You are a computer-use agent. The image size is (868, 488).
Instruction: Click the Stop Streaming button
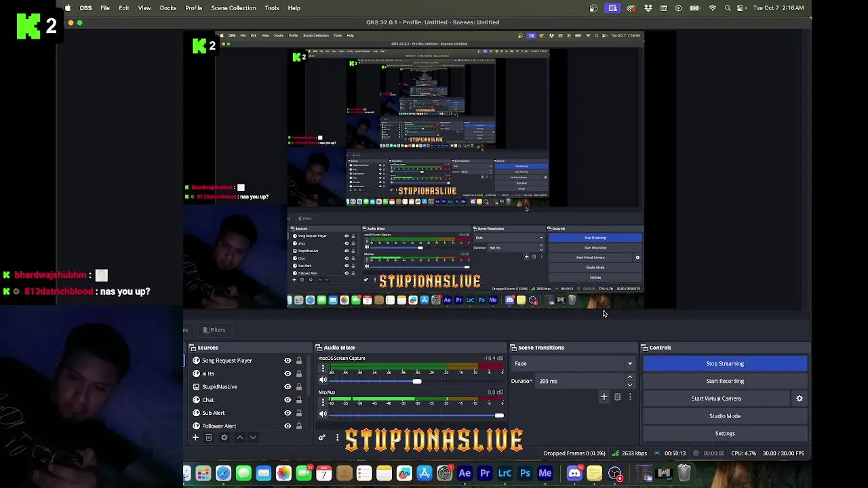coord(725,364)
